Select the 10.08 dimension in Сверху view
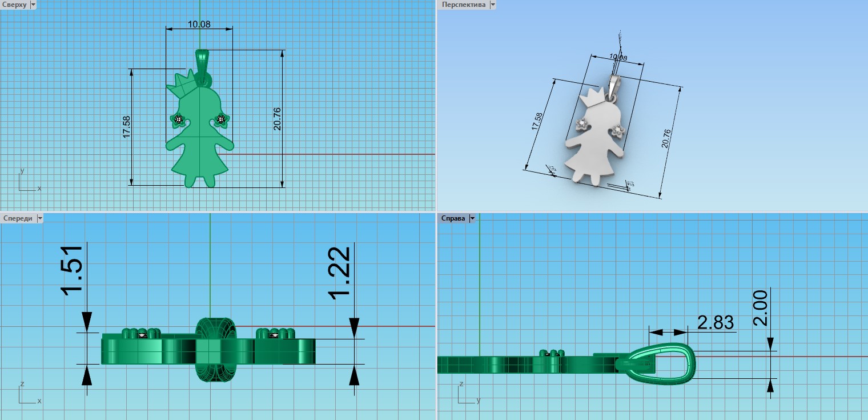 coord(199,24)
